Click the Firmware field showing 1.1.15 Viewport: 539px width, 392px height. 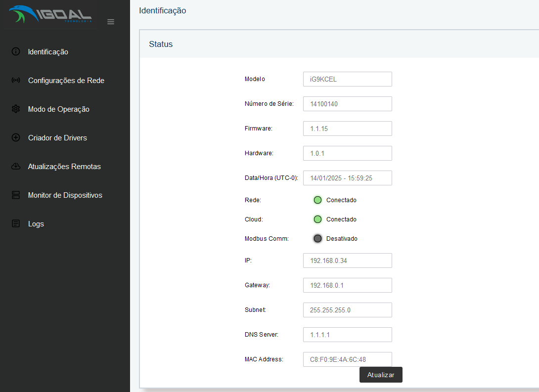[348, 129]
